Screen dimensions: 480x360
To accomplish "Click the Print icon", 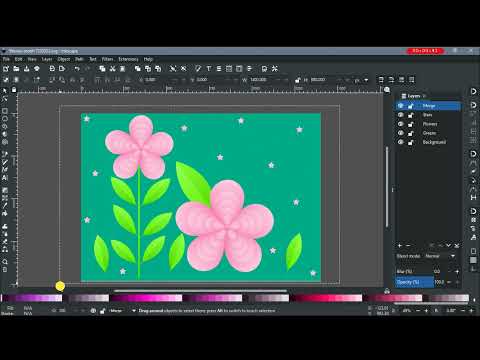I will point(37,69).
